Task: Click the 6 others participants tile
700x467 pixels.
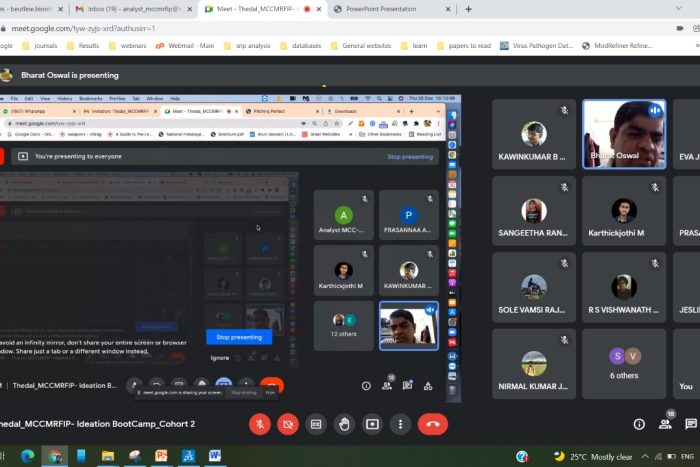Action: coord(625,364)
